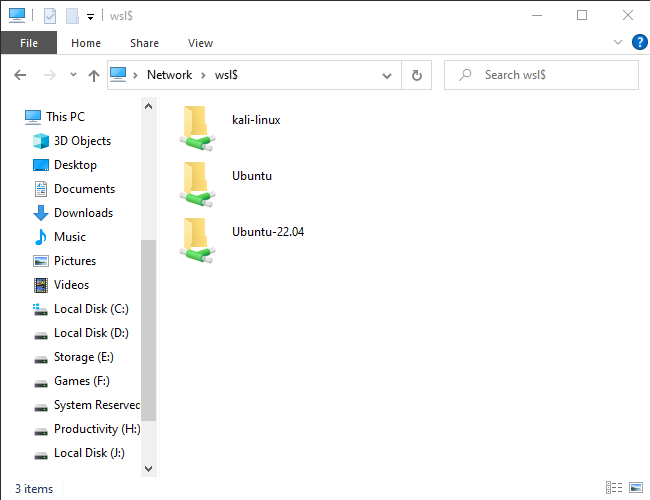The width and height of the screenshot is (650, 500).
Task: Click navigation pane scroll up arrow
Action: (148, 106)
